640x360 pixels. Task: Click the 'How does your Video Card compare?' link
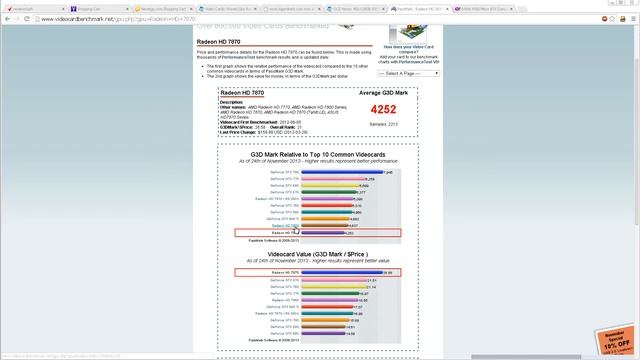409,49
